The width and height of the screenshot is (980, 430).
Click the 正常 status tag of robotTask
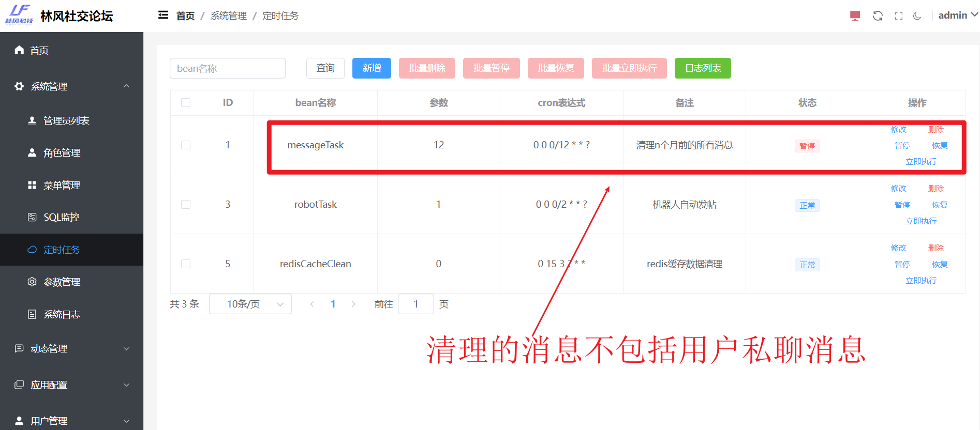[807, 205]
